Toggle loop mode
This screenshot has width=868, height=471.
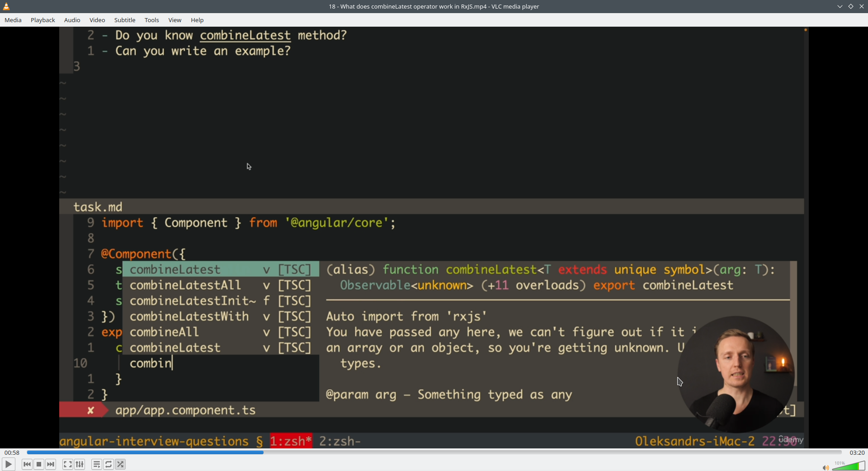[108, 464]
